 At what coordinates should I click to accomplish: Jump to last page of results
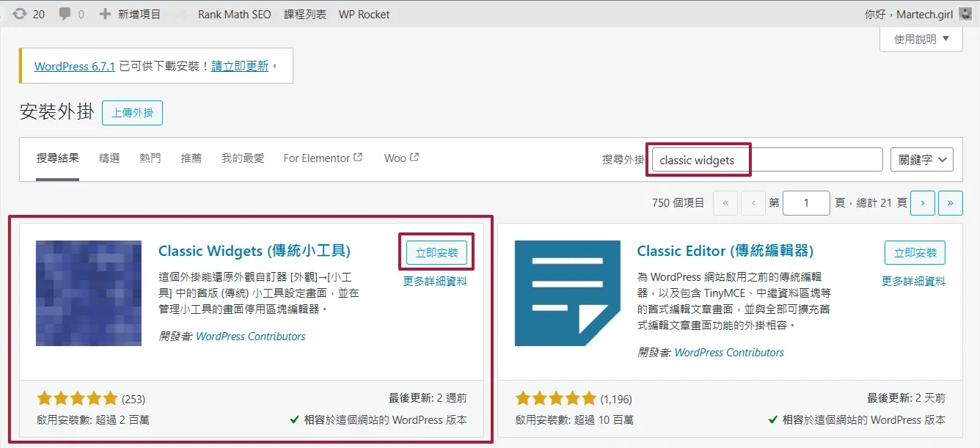951,203
